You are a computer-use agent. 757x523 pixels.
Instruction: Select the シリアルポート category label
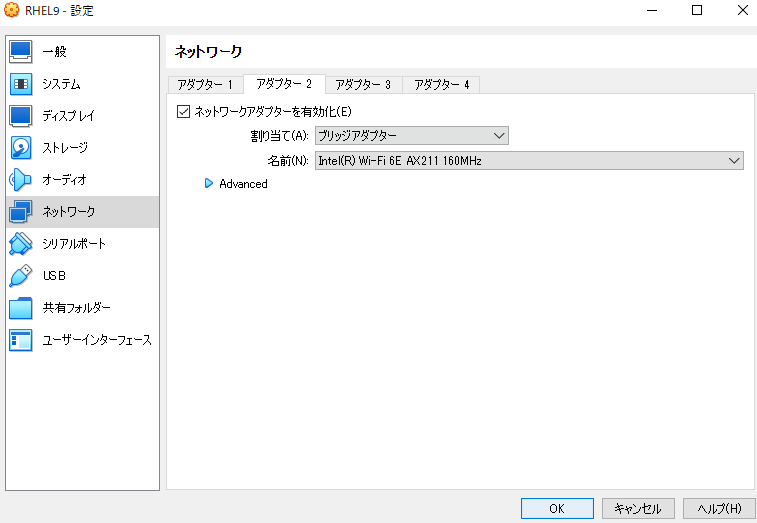click(x=74, y=244)
